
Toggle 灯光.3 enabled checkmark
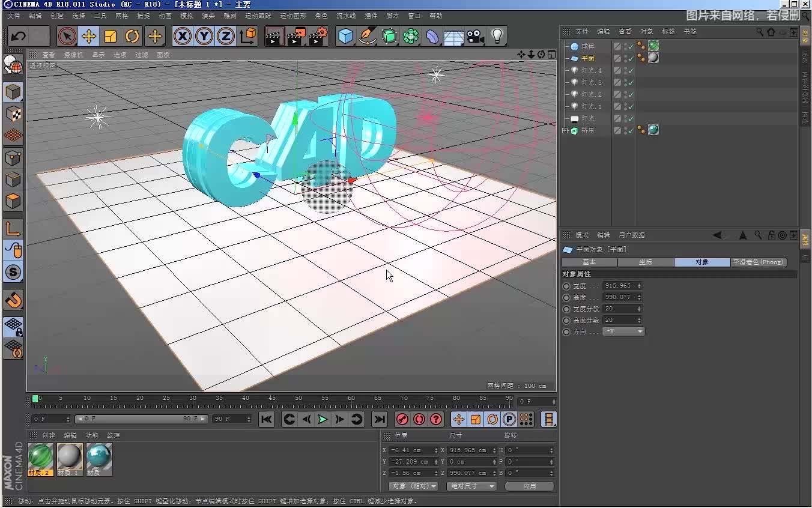pyautogui.click(x=631, y=82)
